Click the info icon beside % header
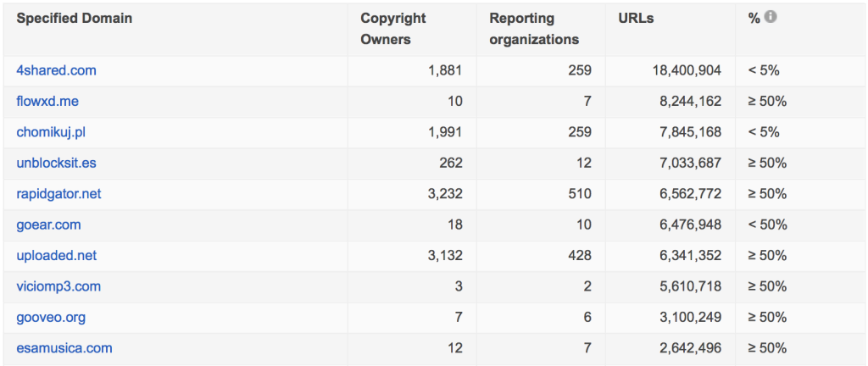Screen dimensions: 868x366 click(771, 17)
